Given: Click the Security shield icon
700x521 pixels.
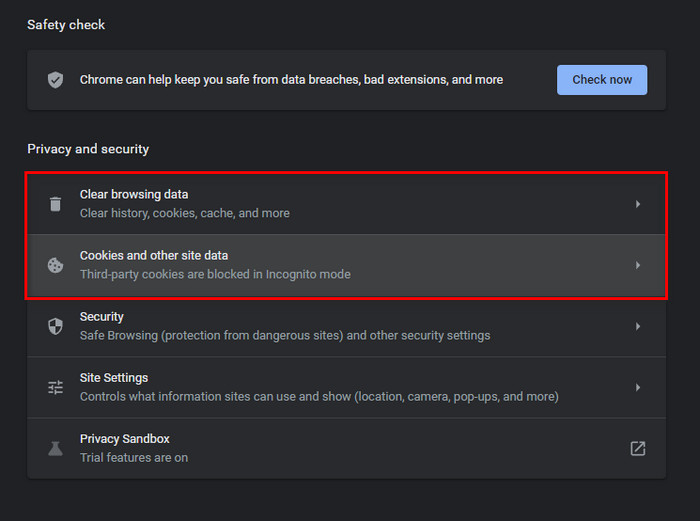Looking at the screenshot, I should [55, 326].
